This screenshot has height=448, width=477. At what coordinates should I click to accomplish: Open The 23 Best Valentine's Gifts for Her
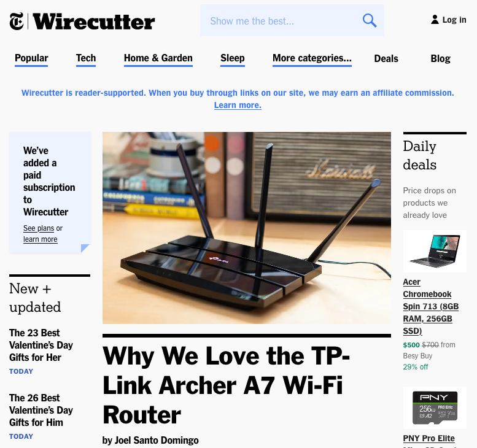(41, 345)
